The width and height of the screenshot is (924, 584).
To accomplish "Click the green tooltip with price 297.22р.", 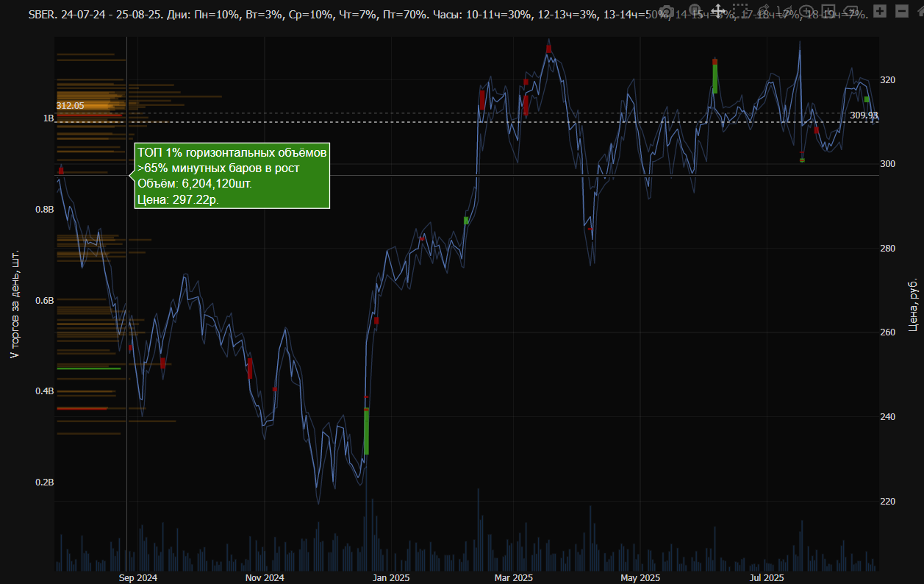I will pyautogui.click(x=232, y=176).
